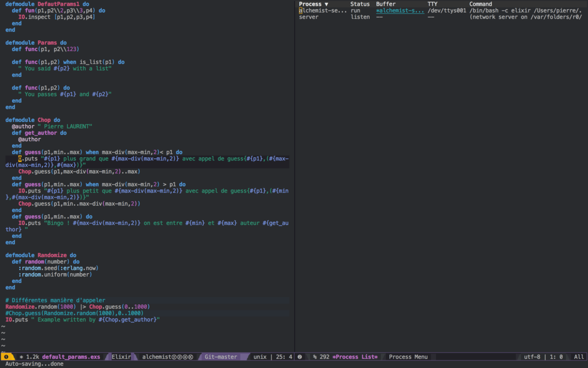
Task: Click the unix line-ending indicator
Action: pos(260,356)
